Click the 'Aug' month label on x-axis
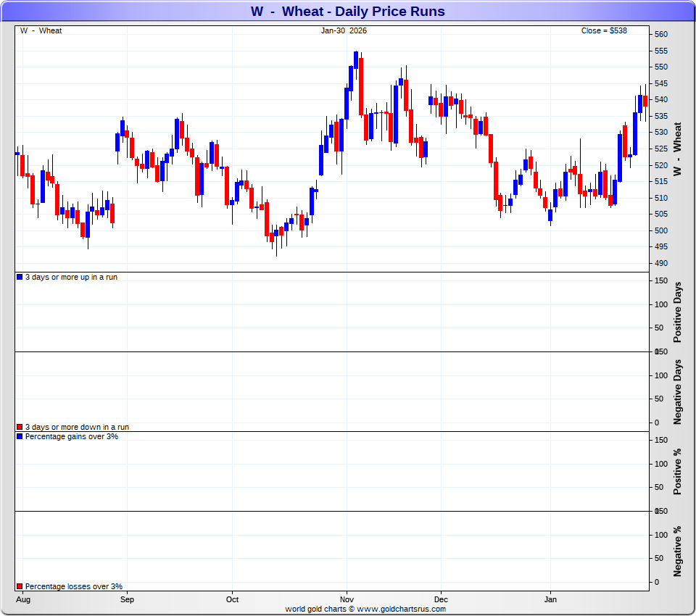This screenshot has width=696, height=616. [22, 599]
